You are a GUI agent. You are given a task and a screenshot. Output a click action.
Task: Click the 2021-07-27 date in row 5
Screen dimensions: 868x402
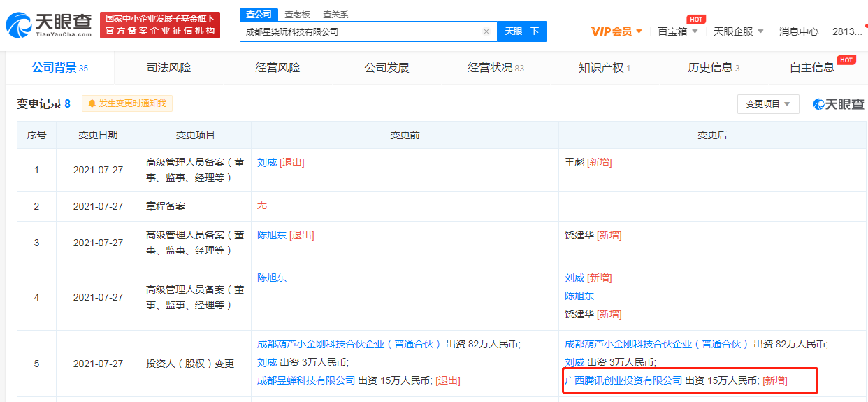point(98,364)
